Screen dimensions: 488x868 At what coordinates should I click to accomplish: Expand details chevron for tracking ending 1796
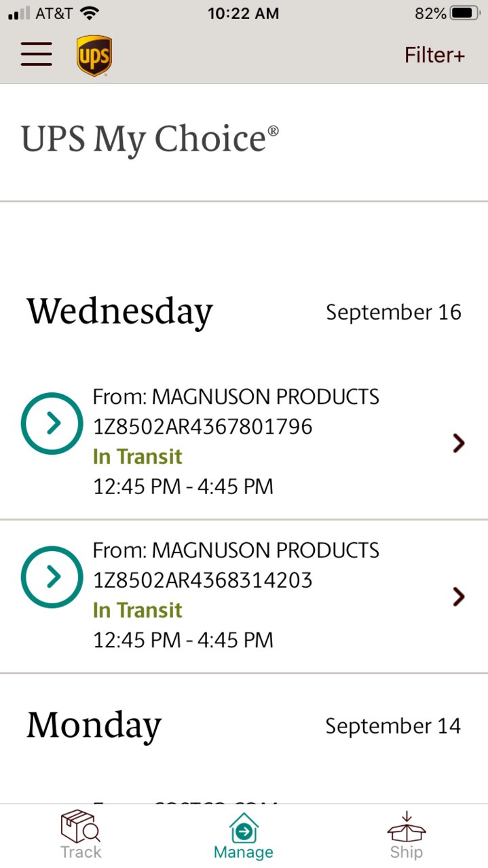[x=459, y=443]
